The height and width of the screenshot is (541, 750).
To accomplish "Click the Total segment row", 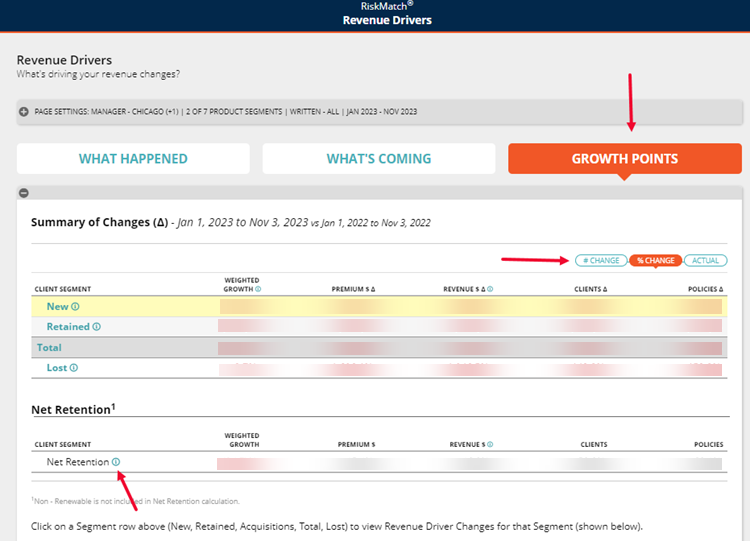I will coord(49,348).
